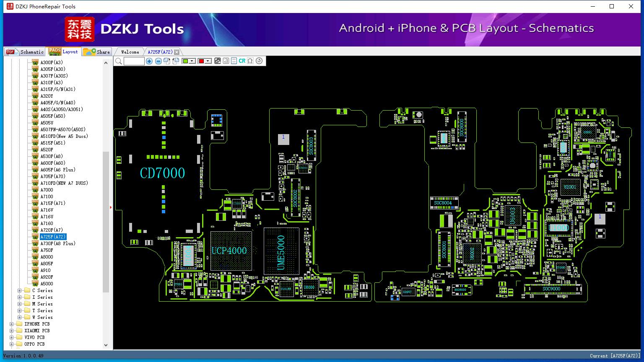Click the blue plus zoom-in button
The height and width of the screenshot is (362, 644).
coord(149,61)
